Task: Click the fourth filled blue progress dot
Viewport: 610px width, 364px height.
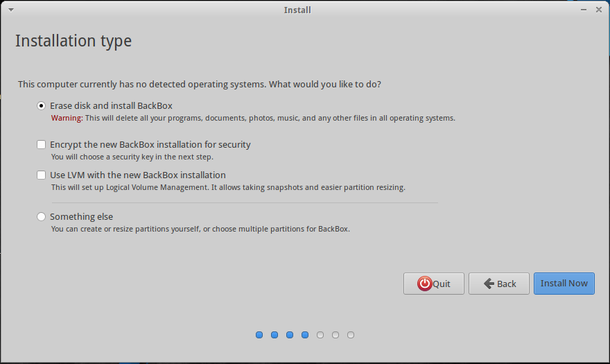Action: point(305,335)
